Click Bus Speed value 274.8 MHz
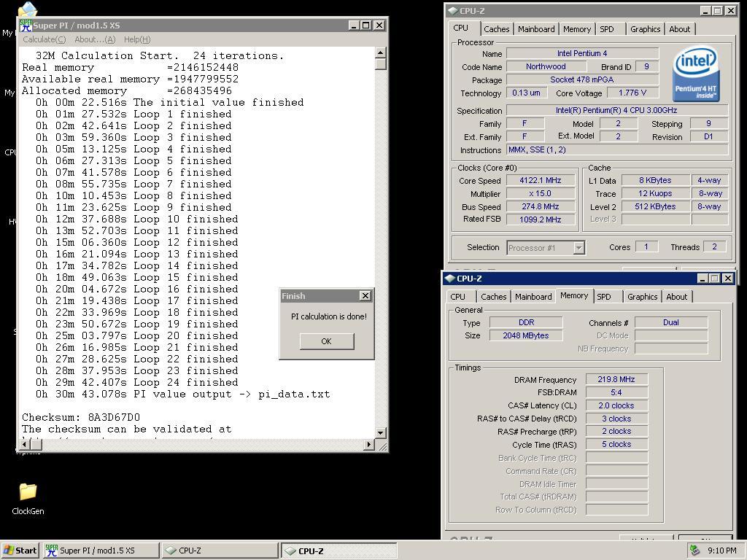 pos(541,206)
